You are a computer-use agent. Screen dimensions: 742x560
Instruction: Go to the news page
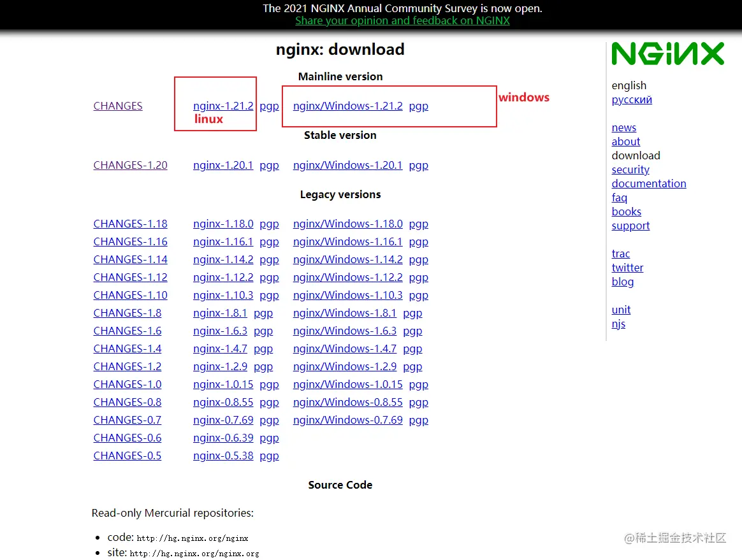pyautogui.click(x=623, y=127)
